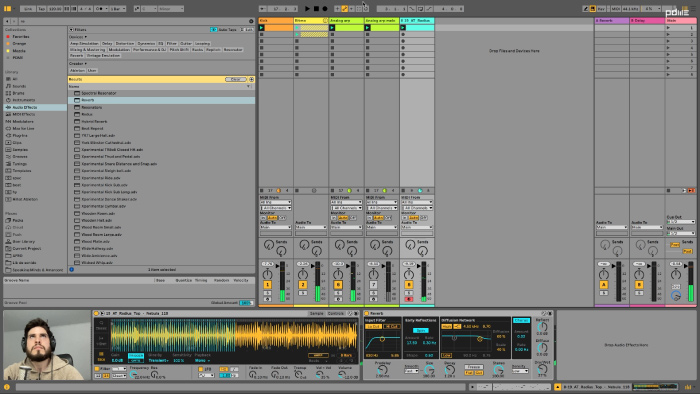Viewport: 700px width, 394px height.
Task: Expand the Creator filter group arrow
Action: click(85, 64)
